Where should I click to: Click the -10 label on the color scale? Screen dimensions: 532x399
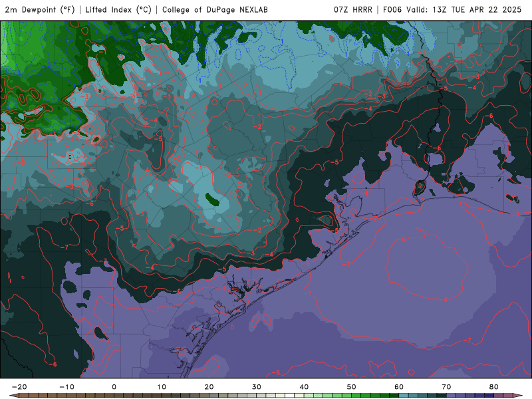[x=66, y=387]
